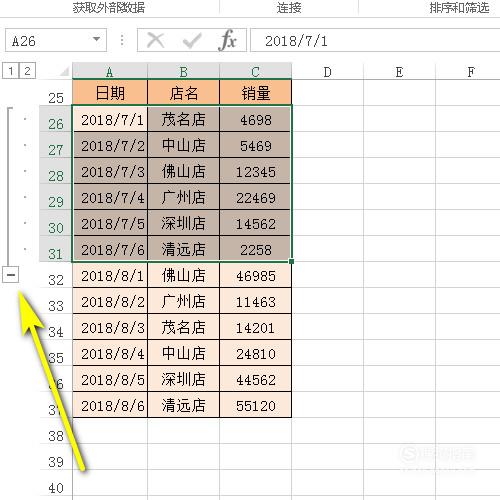Confirm entry with the checkmark icon
This screenshot has width=500, height=500.
192,40
